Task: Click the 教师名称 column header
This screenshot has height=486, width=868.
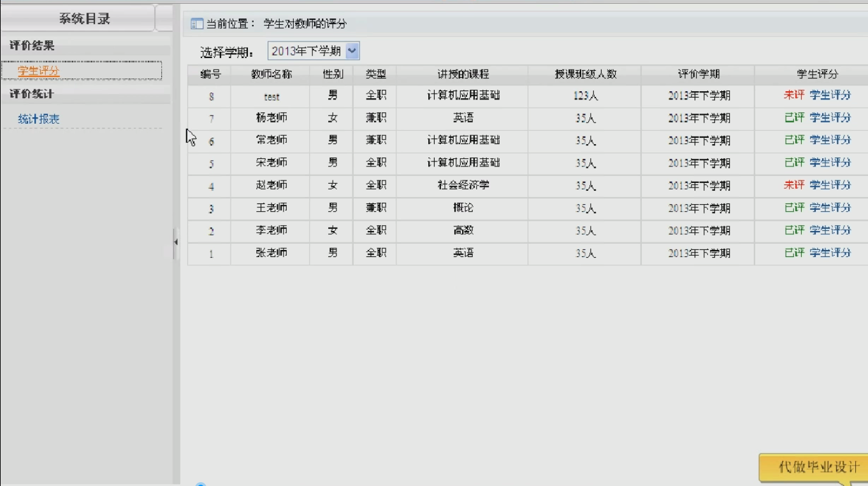Action: point(271,75)
